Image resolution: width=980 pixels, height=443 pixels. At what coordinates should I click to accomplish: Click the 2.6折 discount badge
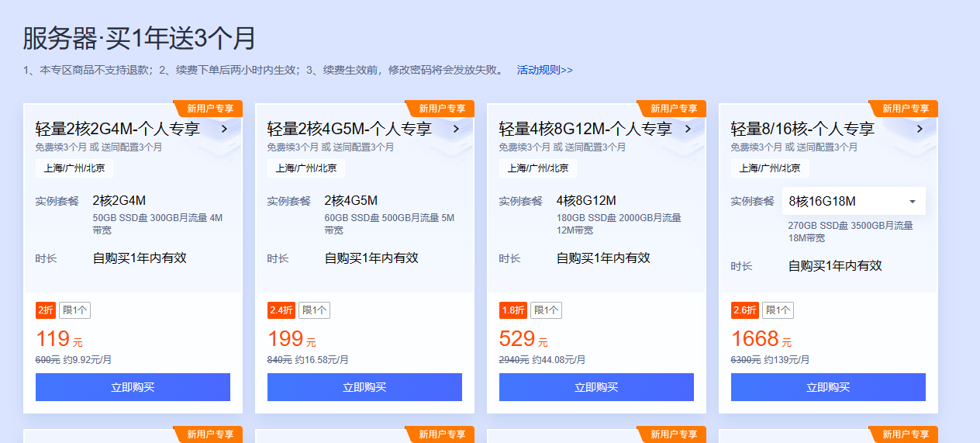745,310
